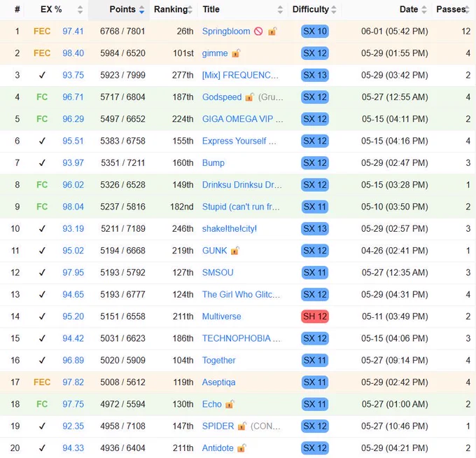476x458 pixels.
Task: Click SX 13 badge in shake!the!city! row
Action: pos(315,228)
